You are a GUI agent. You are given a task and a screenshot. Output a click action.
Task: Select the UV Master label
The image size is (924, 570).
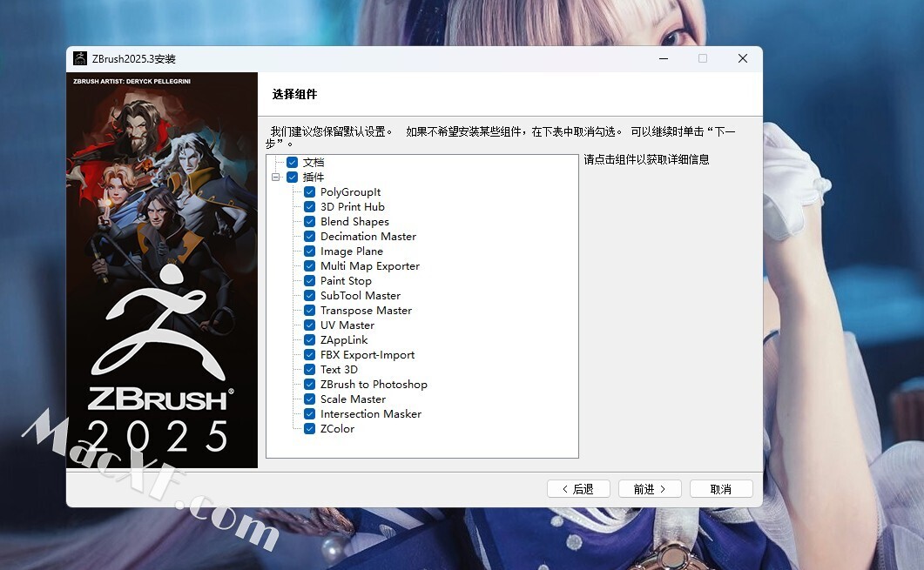pyautogui.click(x=347, y=325)
